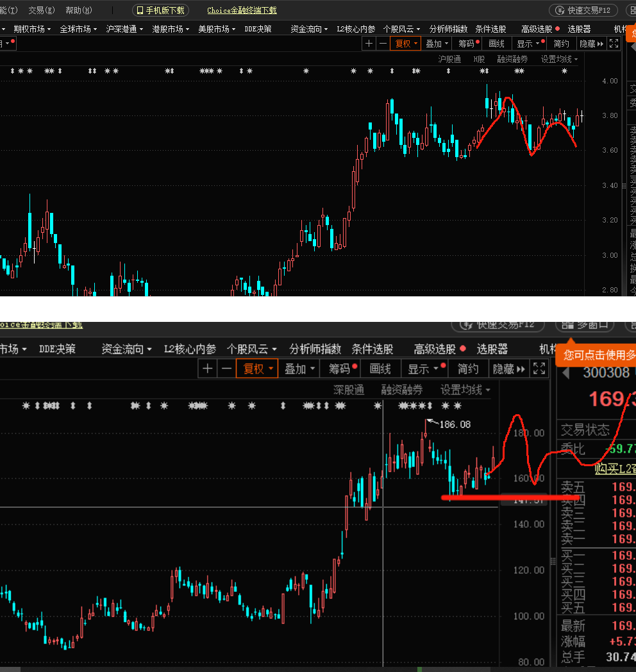
Task: Click 融资融券 label above upper chart
Action: point(512,59)
